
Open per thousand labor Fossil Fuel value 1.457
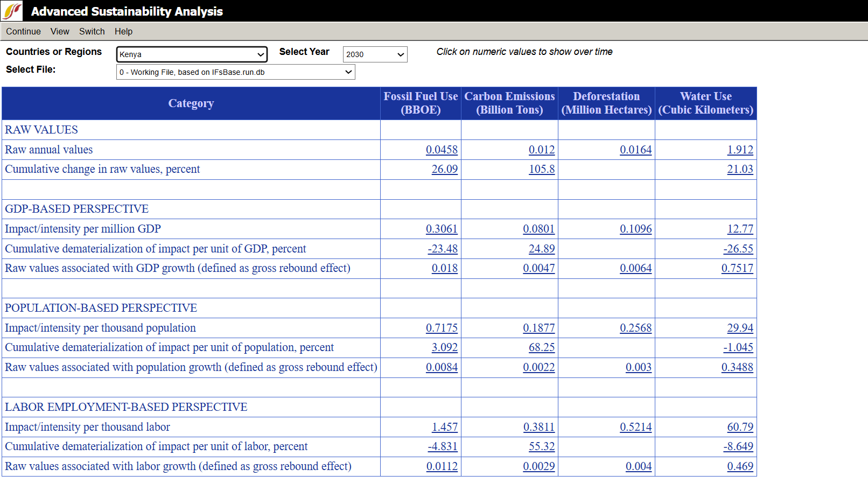coord(444,427)
